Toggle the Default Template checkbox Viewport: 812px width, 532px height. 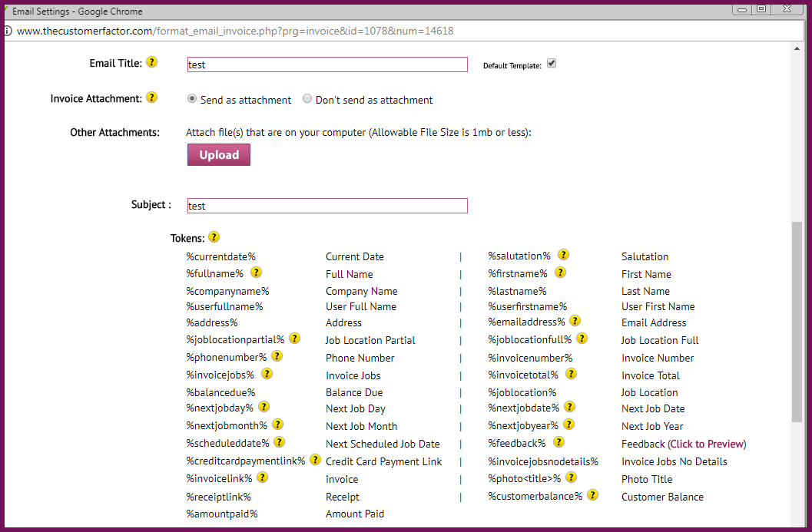(552, 63)
